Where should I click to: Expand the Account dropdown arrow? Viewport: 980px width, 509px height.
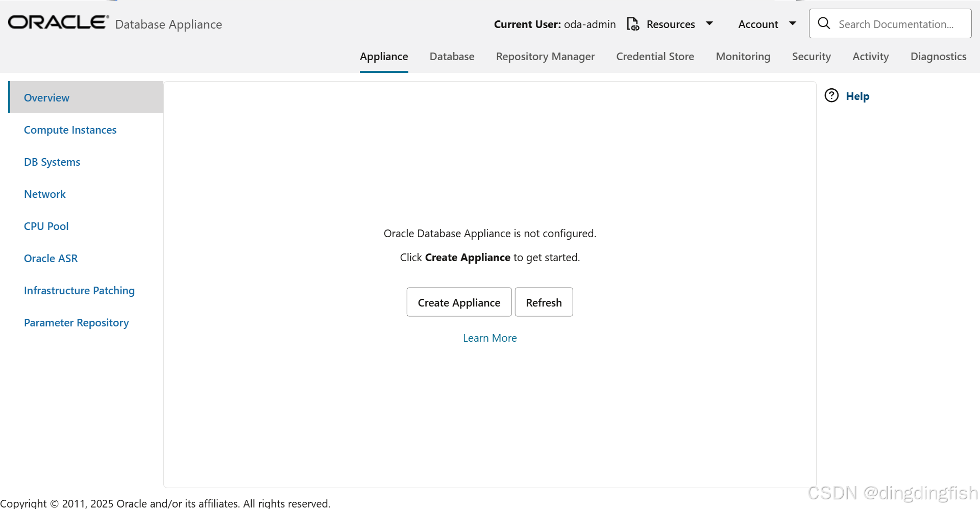[x=792, y=23]
